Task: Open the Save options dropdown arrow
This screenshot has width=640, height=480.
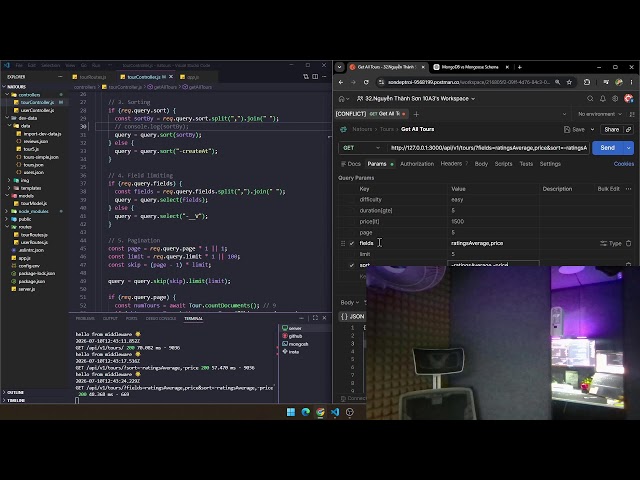Action: [x=592, y=129]
